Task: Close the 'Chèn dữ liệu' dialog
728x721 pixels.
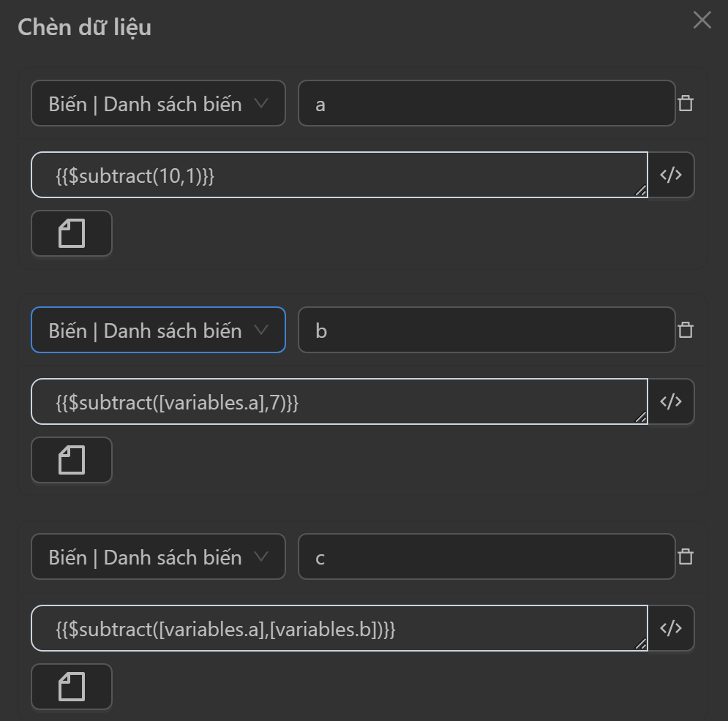Action: [x=702, y=20]
